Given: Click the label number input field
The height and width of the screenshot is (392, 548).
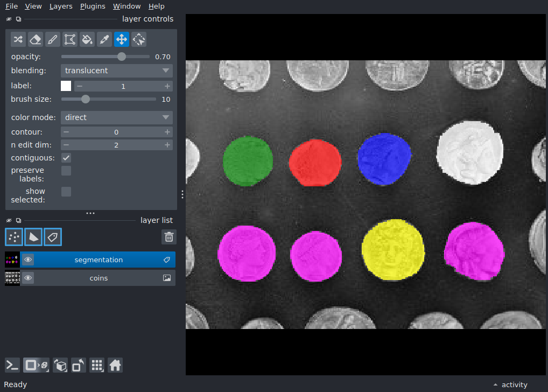Looking at the screenshot, I should click(x=123, y=86).
